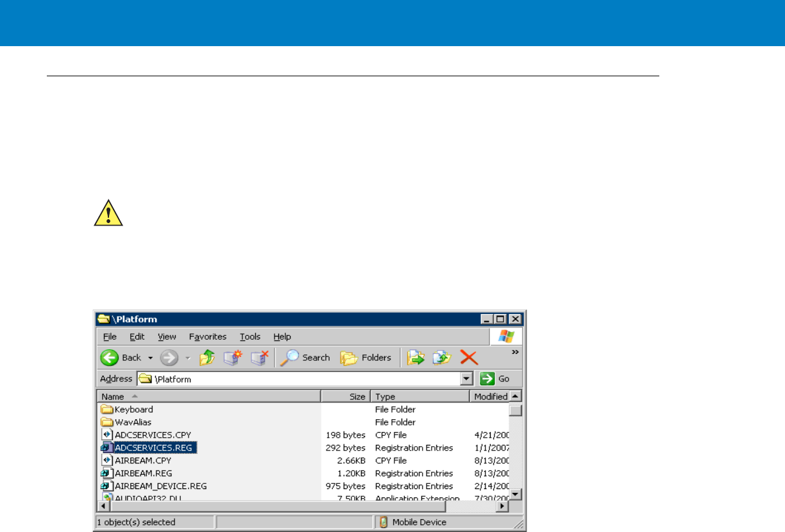This screenshot has height=532, width=785.
Task: Click the vertical scrollbar up arrow
Action: [x=516, y=397]
